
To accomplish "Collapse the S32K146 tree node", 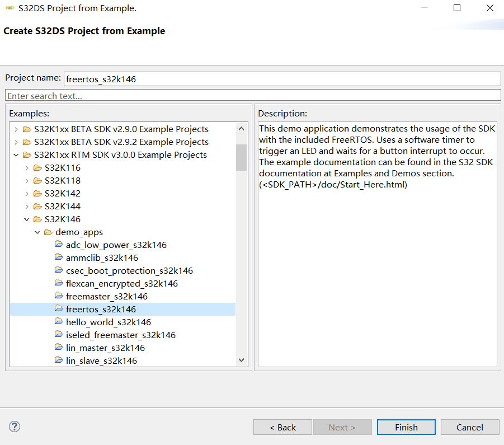I will pyautogui.click(x=27, y=219).
